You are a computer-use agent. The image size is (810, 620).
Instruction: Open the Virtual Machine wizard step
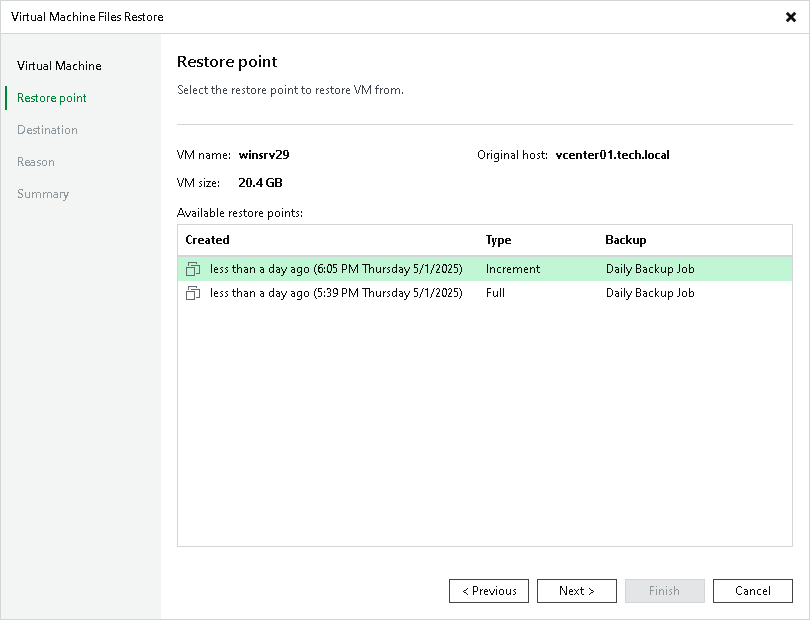(x=58, y=65)
